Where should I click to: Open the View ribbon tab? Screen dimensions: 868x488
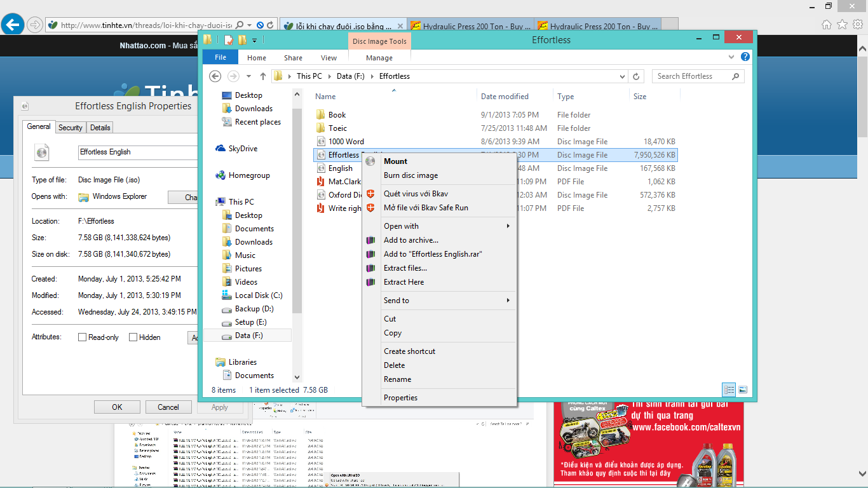(x=329, y=58)
